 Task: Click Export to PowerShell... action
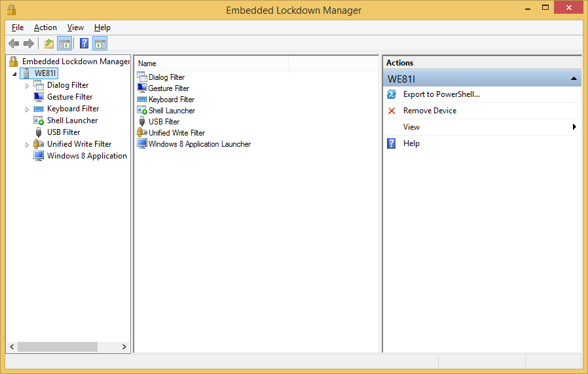point(441,94)
